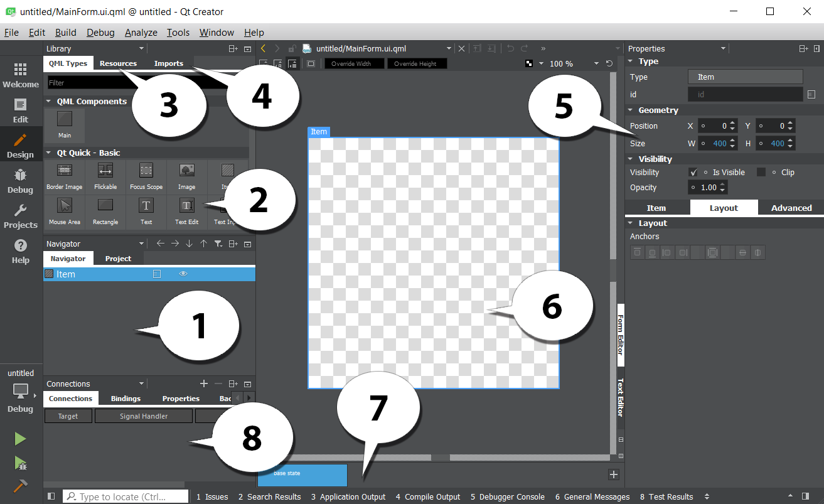Image resolution: width=824 pixels, height=504 pixels.
Task: Select the Border Image component
Action: point(65,176)
